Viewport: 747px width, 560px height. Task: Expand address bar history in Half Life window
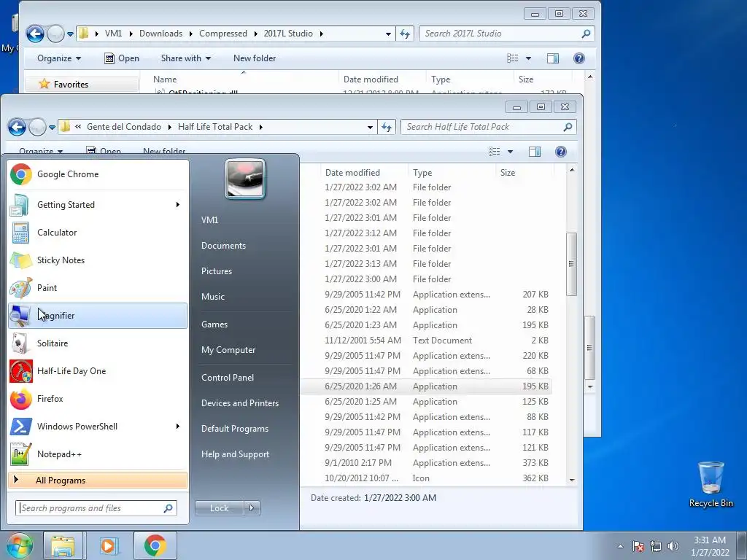click(370, 127)
